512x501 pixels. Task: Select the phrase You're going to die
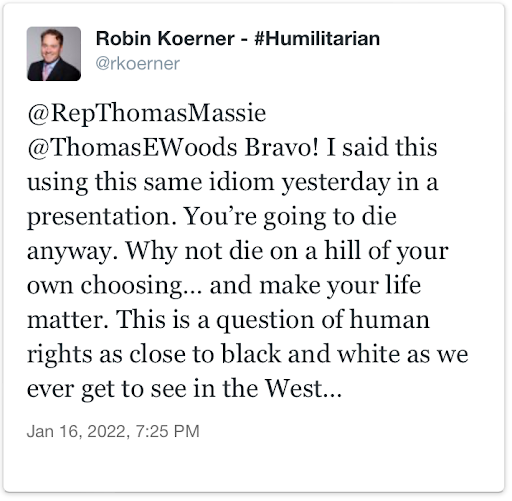coord(290,217)
